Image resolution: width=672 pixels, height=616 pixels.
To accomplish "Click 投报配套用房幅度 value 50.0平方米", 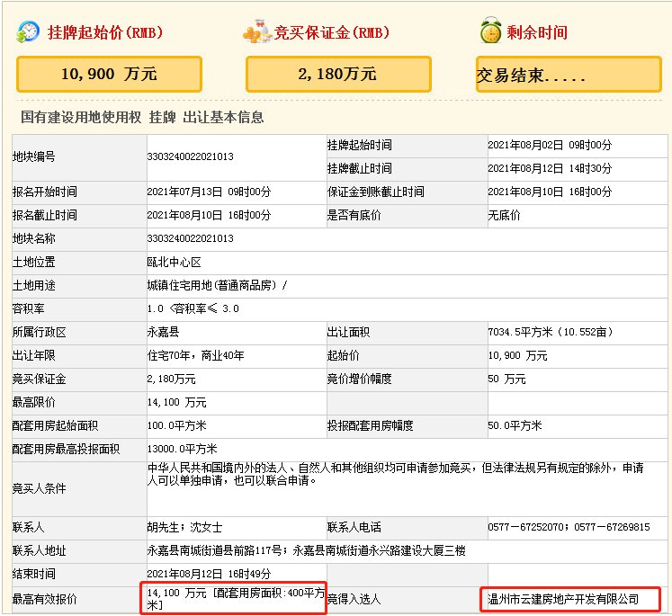I will pyautogui.click(x=515, y=425).
